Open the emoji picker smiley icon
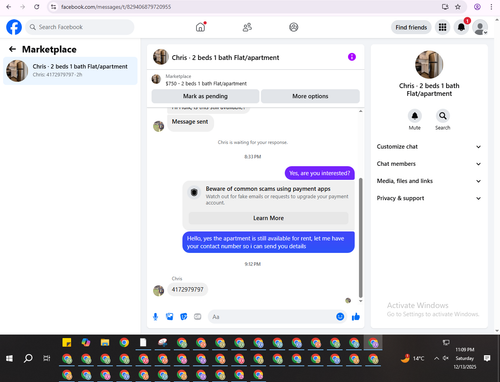 point(340,317)
